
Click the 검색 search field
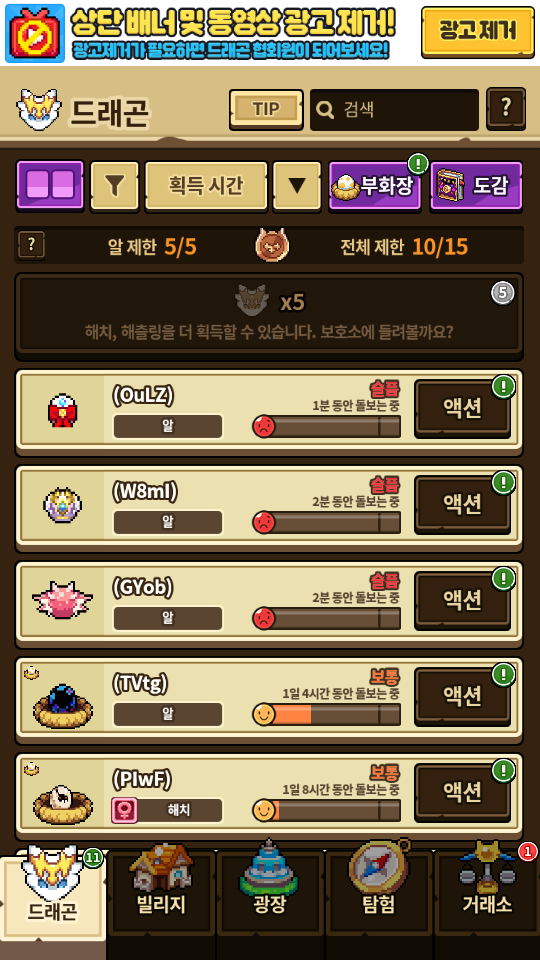(x=394, y=110)
